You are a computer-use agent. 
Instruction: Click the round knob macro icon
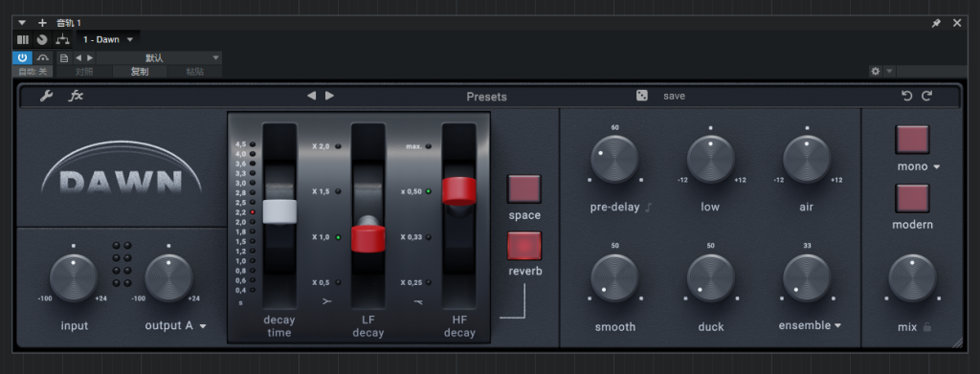[42, 39]
